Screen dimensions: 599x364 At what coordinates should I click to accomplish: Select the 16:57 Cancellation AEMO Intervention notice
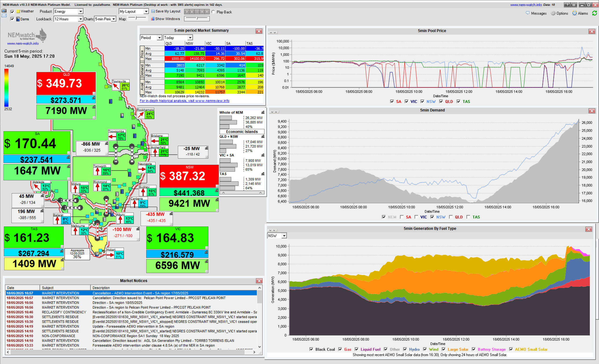[x=131, y=293]
